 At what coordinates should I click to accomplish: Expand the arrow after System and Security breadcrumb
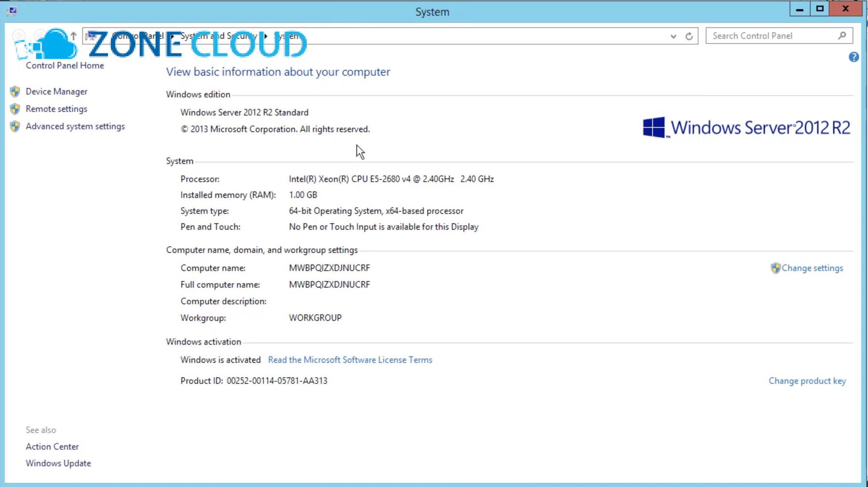point(266,36)
